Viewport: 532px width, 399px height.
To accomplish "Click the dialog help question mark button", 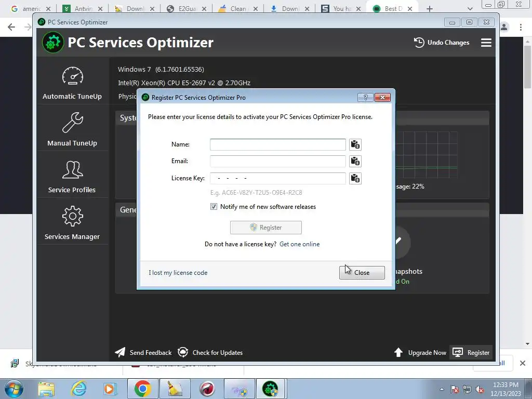I will [x=365, y=97].
